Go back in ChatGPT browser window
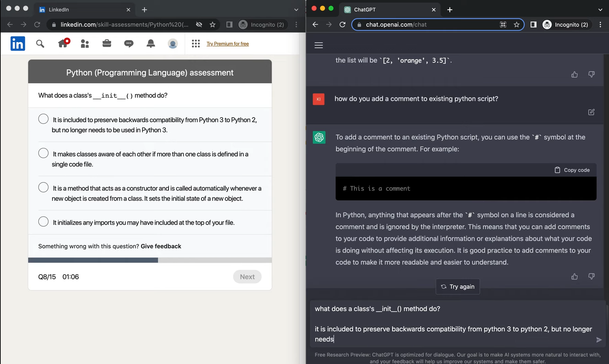609x364 pixels. click(315, 25)
